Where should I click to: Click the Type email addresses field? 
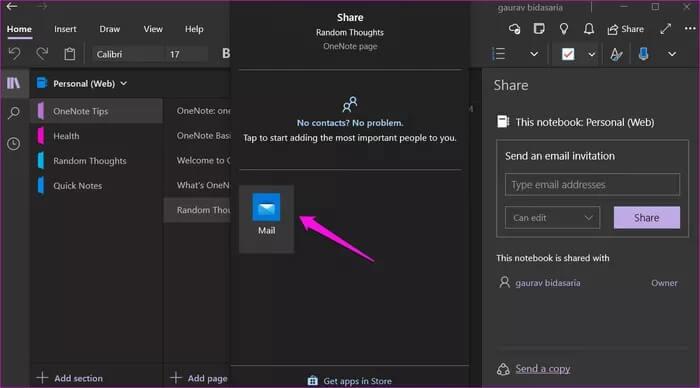(592, 184)
